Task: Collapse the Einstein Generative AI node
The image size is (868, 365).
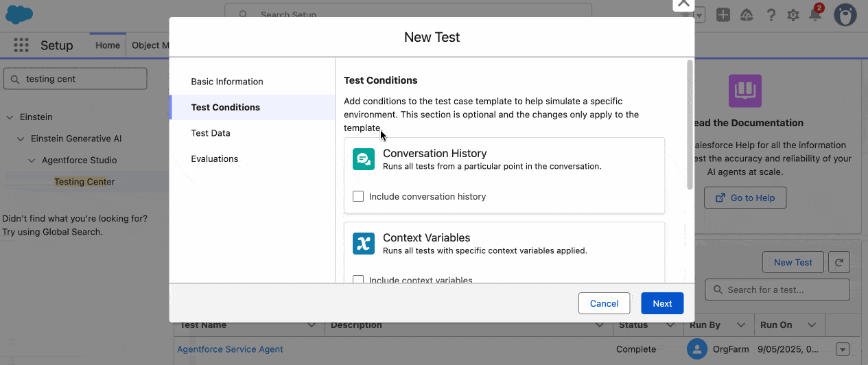Action: click(21, 139)
